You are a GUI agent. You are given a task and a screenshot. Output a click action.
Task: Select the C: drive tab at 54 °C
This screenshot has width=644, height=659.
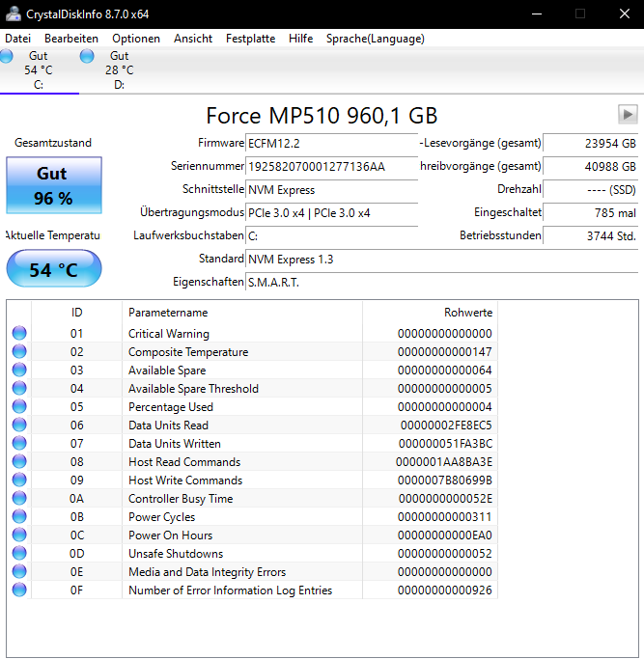click(x=39, y=70)
